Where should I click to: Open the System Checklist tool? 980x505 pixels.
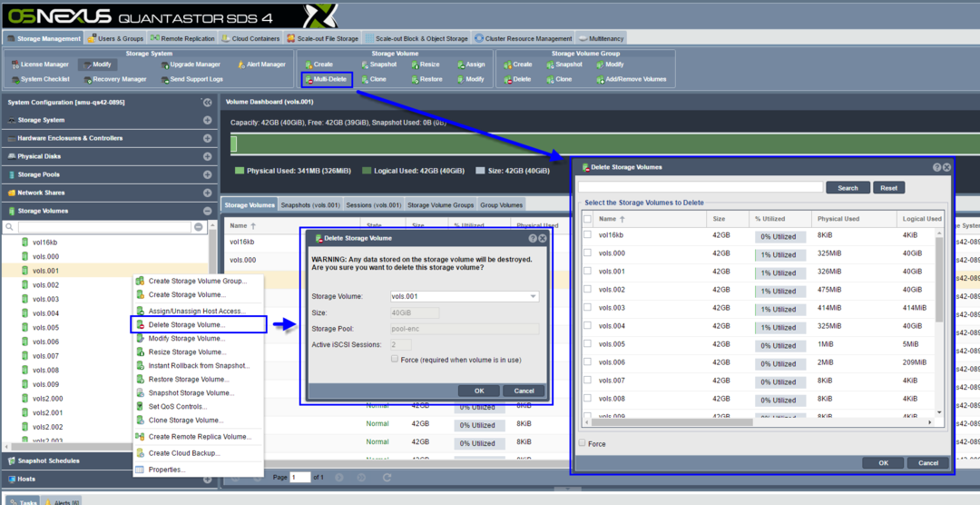click(40, 79)
